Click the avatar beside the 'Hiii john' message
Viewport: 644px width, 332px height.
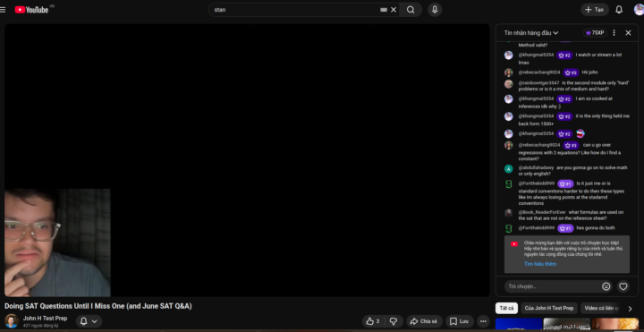click(508, 72)
